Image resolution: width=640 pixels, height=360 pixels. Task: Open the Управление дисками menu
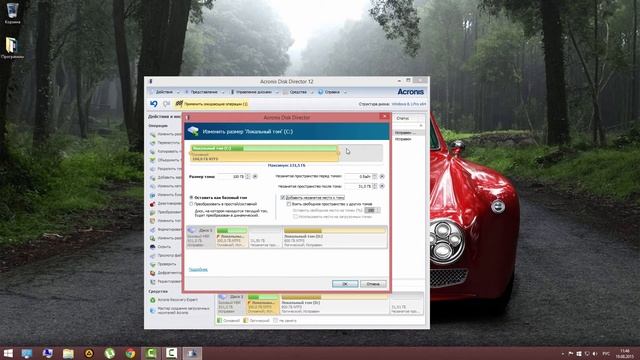(254, 92)
